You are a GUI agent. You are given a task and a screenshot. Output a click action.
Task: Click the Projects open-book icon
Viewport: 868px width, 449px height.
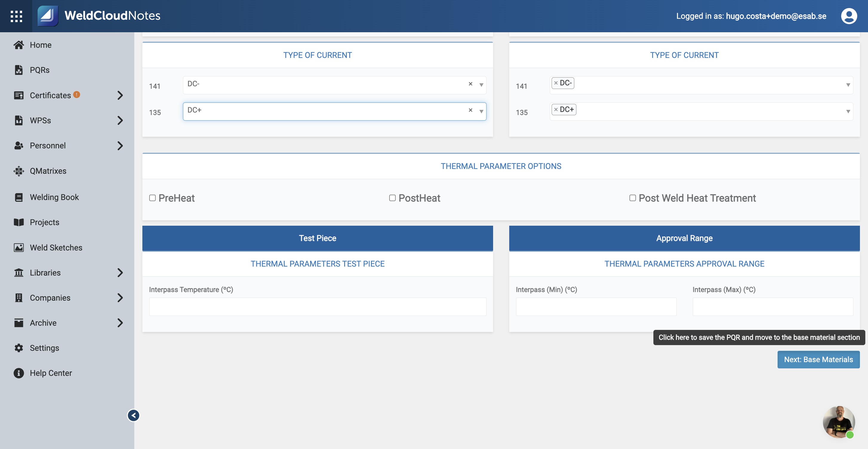[x=19, y=222]
